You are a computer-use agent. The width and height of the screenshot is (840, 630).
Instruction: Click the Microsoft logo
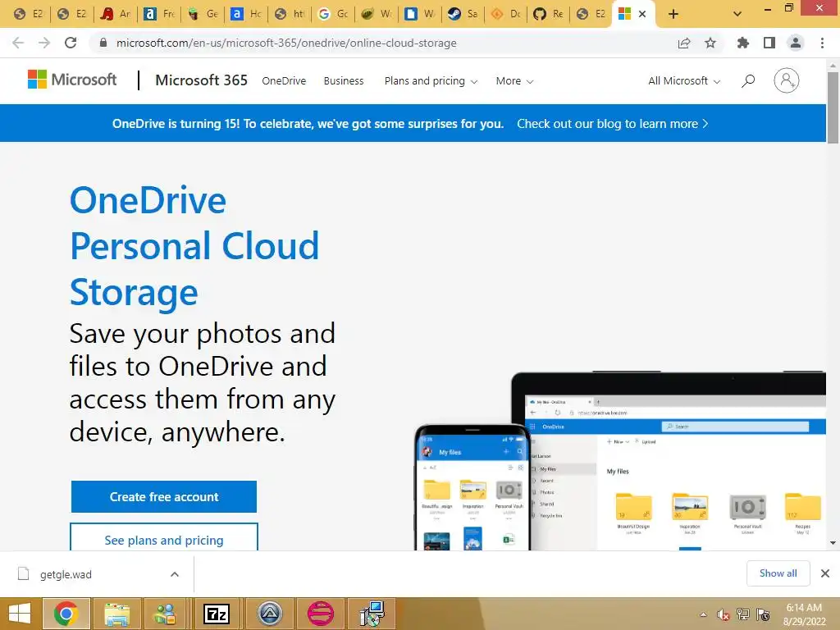(x=72, y=80)
